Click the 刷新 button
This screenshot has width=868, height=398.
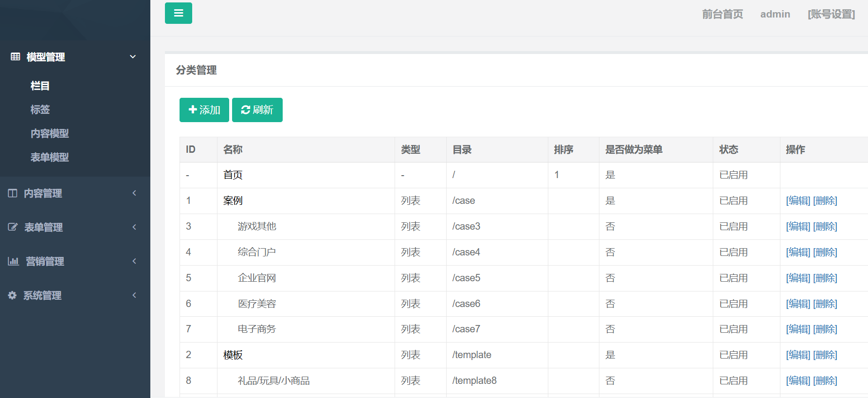257,110
